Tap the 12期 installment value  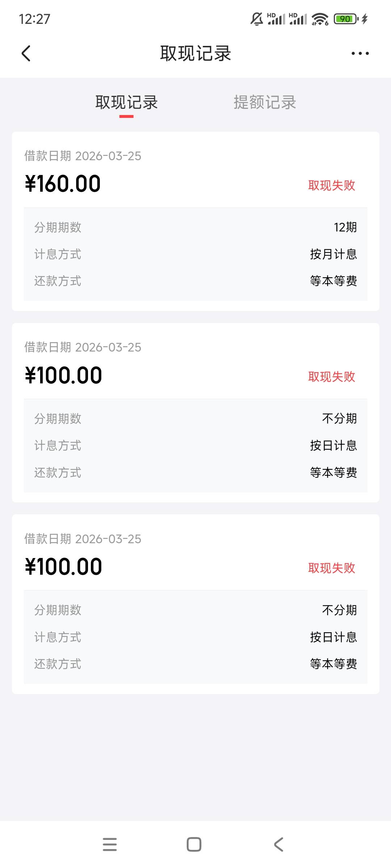345,227
